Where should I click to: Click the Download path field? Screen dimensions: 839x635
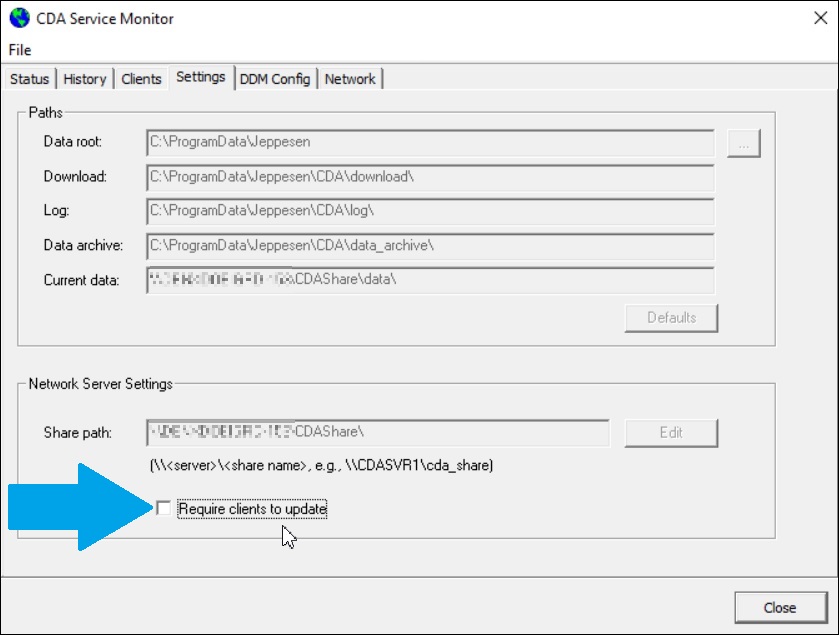[430, 177]
